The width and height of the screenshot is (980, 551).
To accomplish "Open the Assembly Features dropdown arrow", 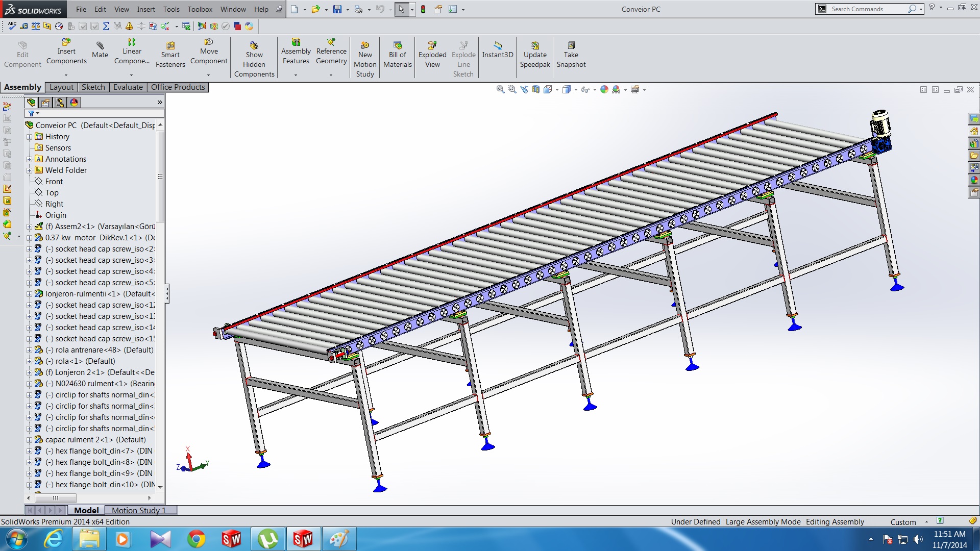I will (296, 75).
